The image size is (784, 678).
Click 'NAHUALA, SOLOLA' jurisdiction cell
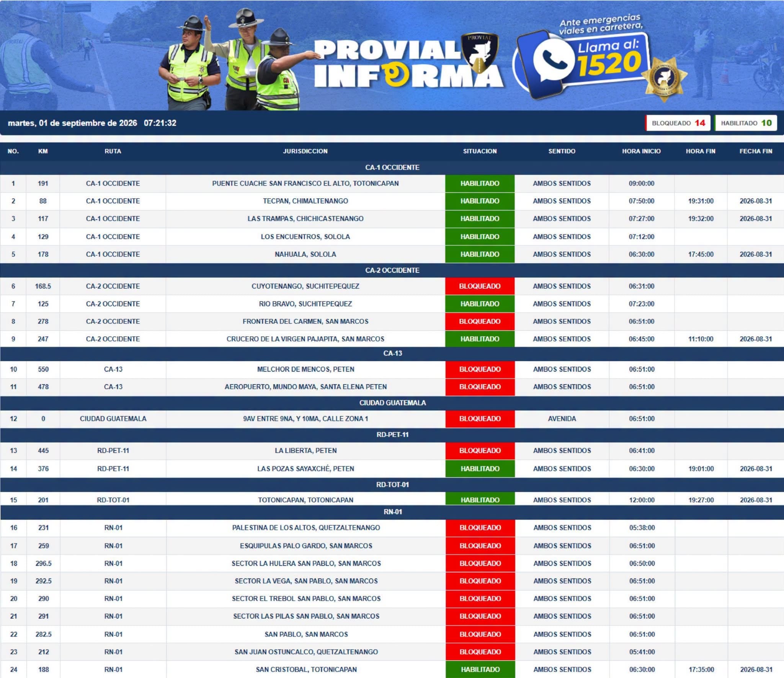(305, 254)
